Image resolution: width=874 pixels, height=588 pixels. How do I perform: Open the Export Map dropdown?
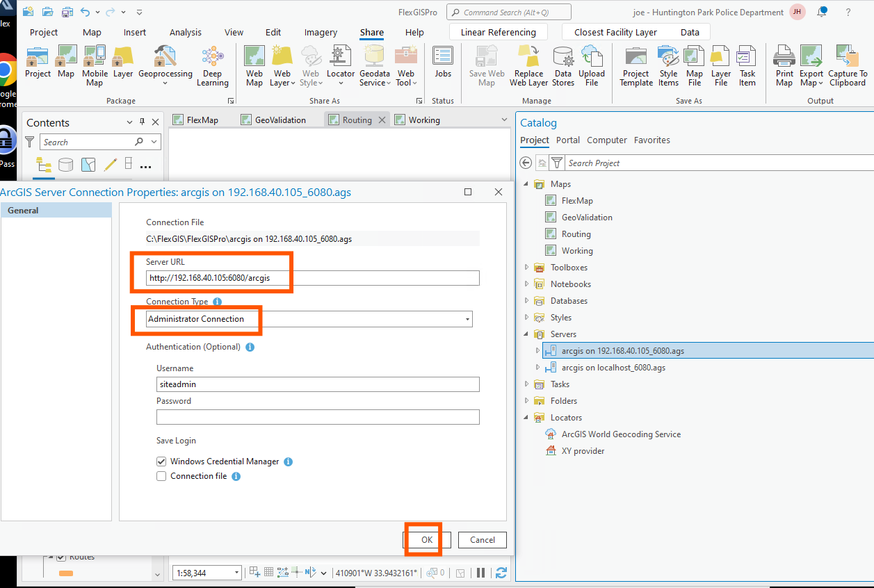pyautogui.click(x=820, y=83)
